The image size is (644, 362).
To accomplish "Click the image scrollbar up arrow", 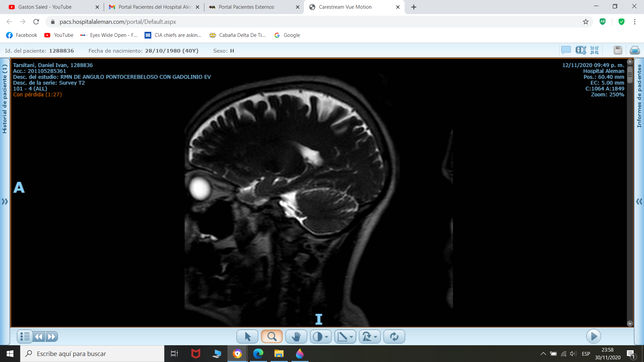I will click(630, 62).
